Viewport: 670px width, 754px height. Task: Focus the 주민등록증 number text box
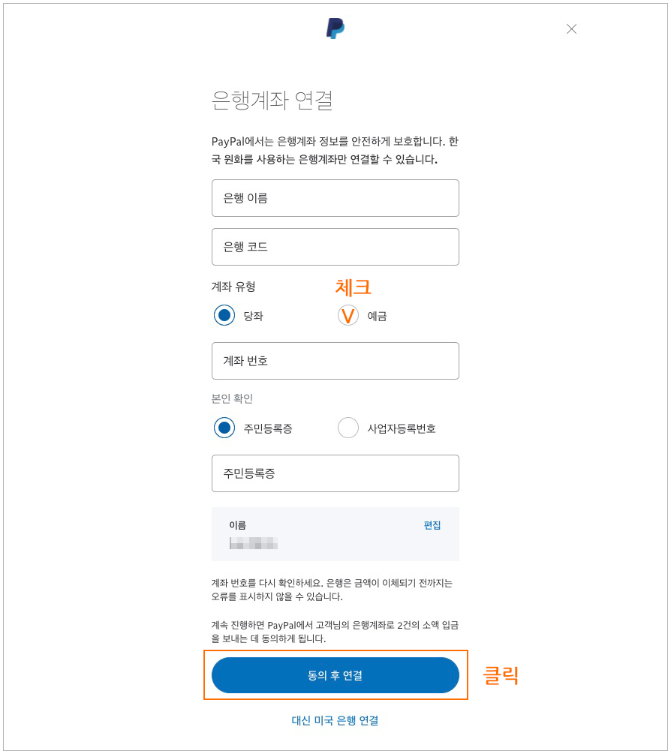[x=335, y=473]
